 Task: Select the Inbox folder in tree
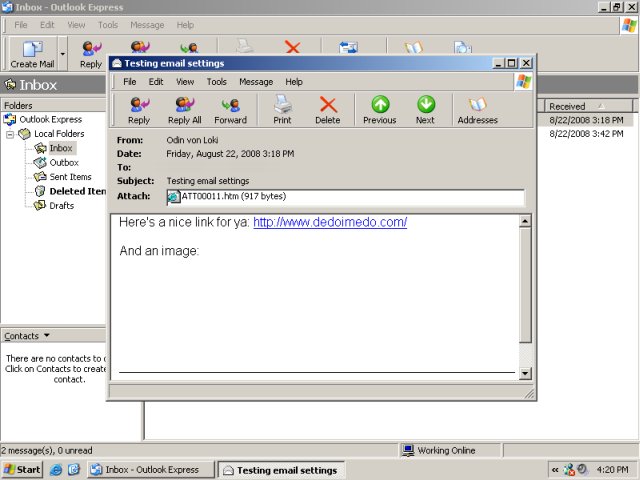[61, 148]
